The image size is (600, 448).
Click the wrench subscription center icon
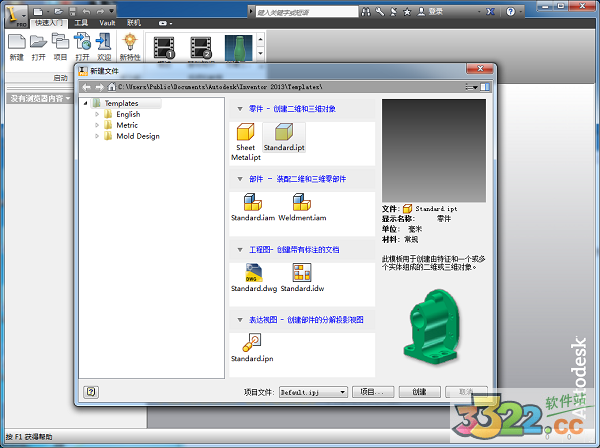click(x=380, y=12)
